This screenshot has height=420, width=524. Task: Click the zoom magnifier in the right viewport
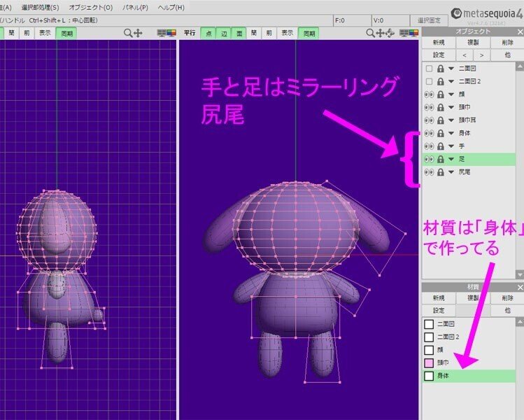pos(370,33)
